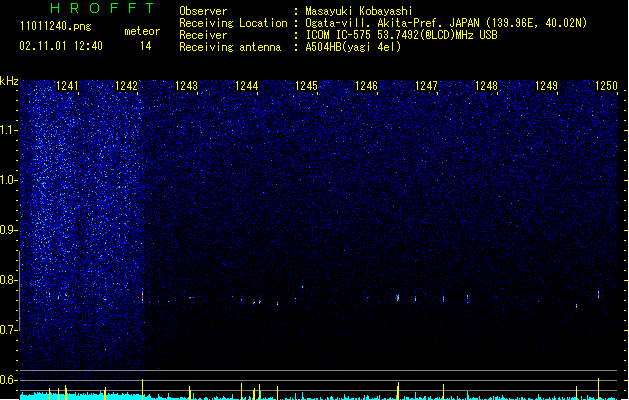
Task: Click the 1.0 kHz axis label
Action: pos(8,180)
